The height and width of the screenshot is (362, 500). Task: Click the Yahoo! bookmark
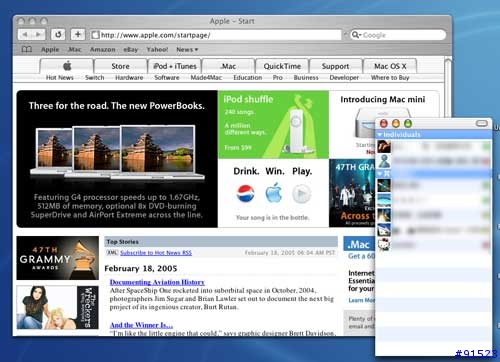point(157,49)
